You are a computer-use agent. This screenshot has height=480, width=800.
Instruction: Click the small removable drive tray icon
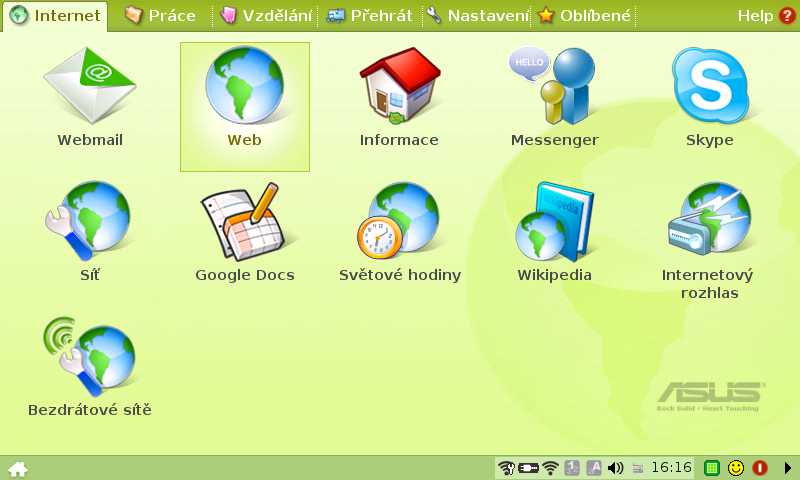click(638, 468)
